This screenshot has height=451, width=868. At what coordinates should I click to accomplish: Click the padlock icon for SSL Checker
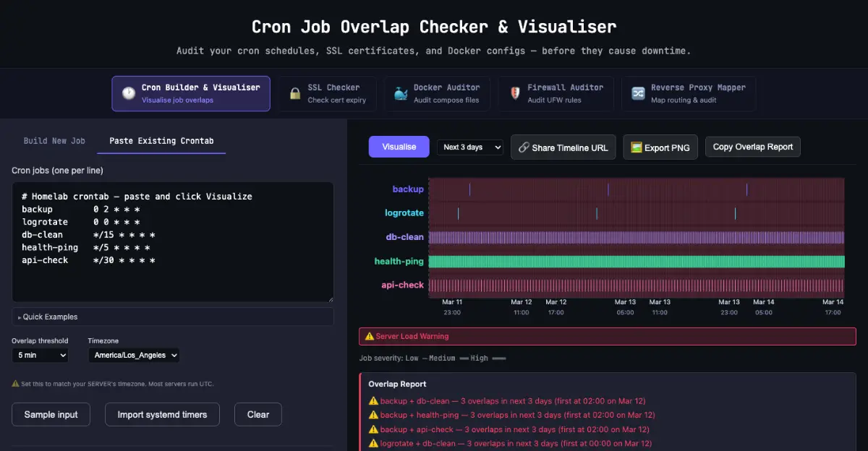(x=295, y=93)
